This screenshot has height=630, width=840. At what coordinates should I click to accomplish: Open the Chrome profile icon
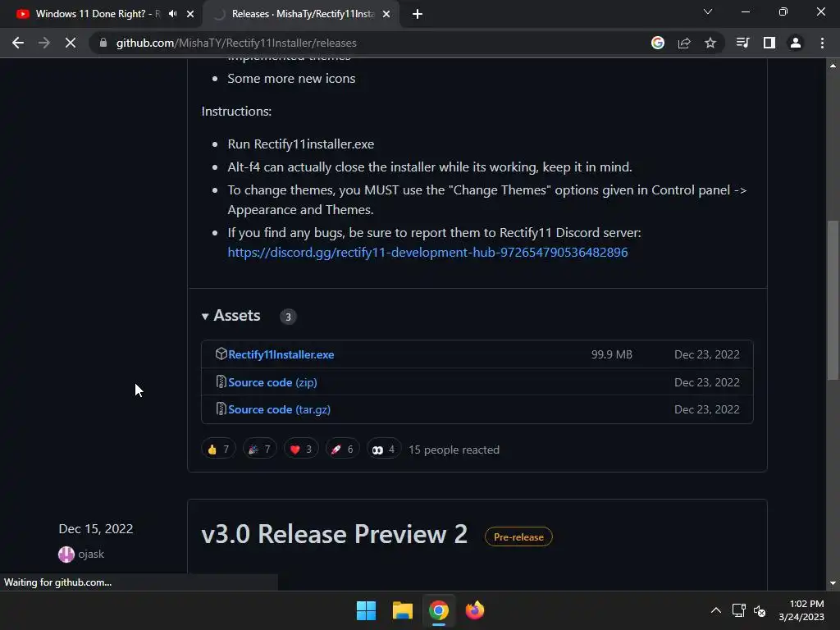point(796,43)
